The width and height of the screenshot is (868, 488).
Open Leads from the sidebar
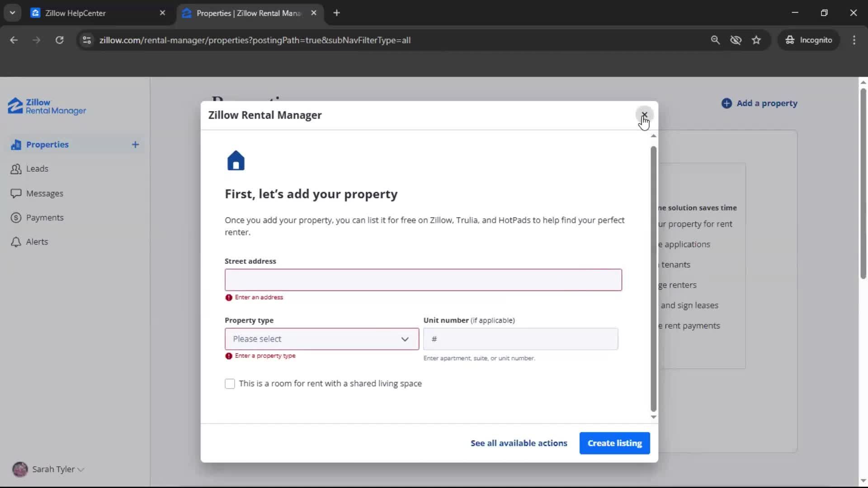37,169
